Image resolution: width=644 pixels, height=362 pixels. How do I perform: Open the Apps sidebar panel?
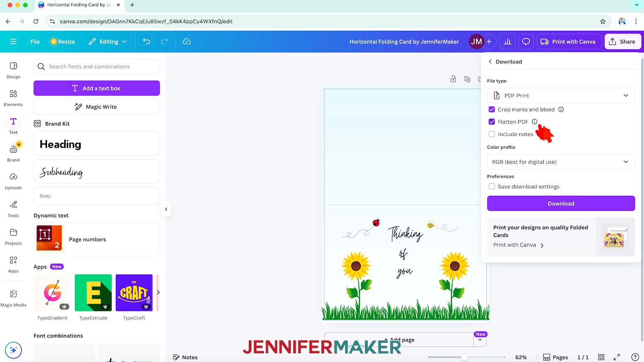coord(13,265)
